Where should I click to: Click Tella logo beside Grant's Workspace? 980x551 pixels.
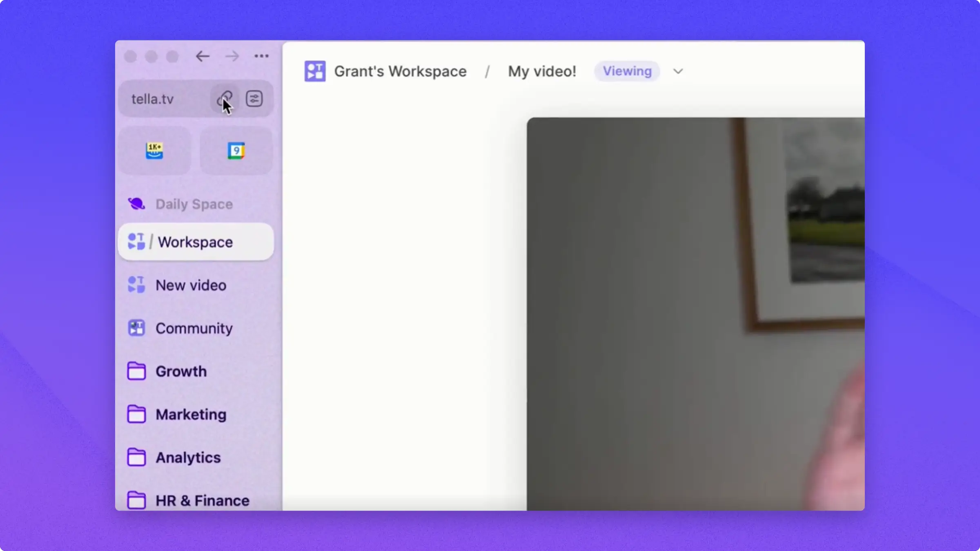point(315,71)
